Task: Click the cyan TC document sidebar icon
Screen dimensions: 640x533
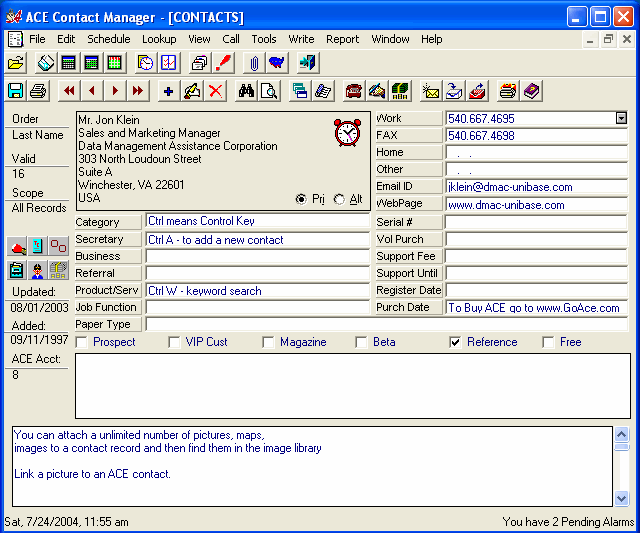Action: click(x=38, y=246)
